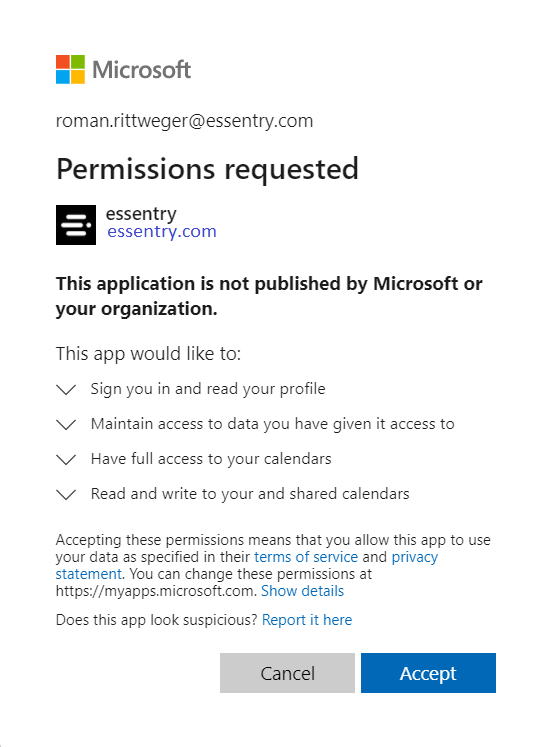This screenshot has height=747, width=547.
Task: Open the terms of service link
Action: tap(306, 557)
